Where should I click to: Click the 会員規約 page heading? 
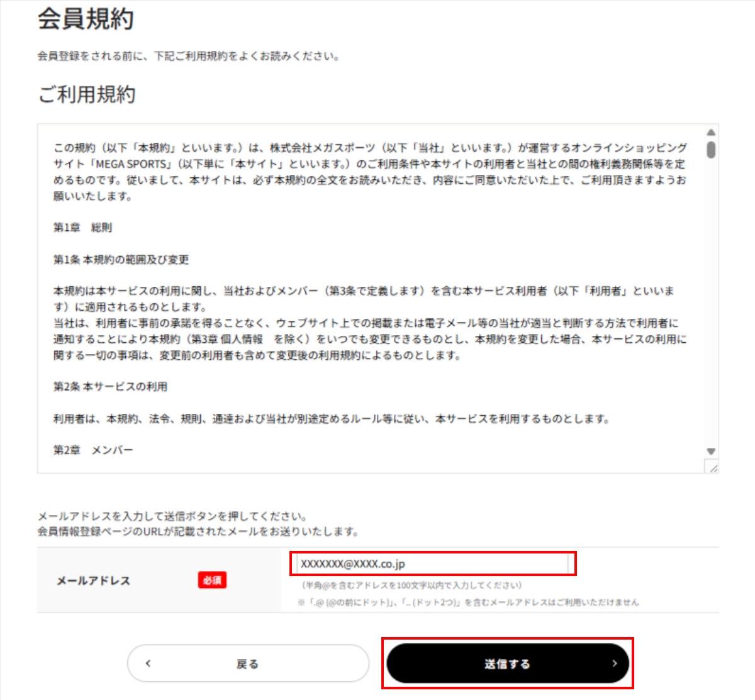click(x=86, y=19)
